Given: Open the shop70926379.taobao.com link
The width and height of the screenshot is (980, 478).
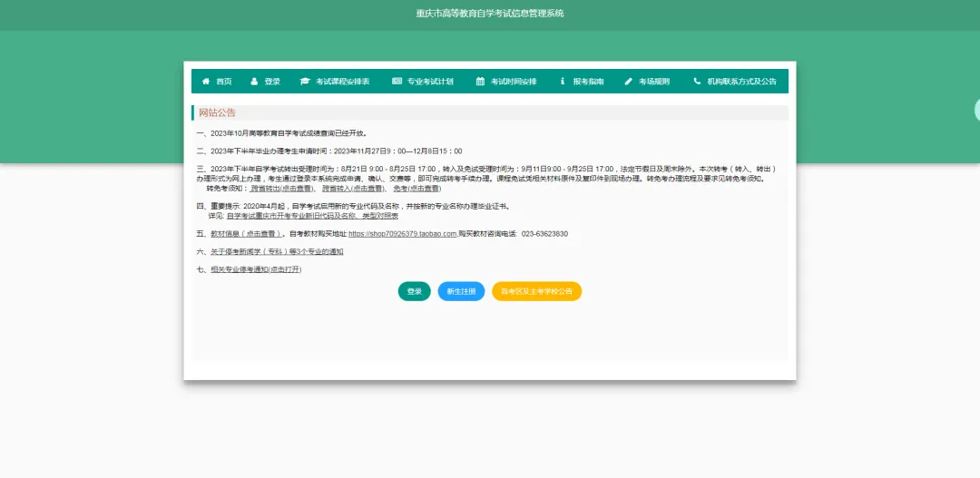Looking at the screenshot, I should click(403, 234).
